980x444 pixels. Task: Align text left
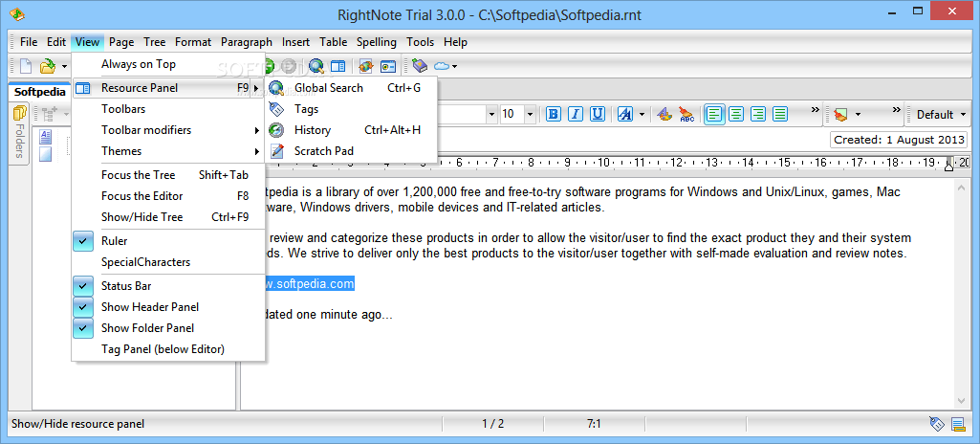(715, 114)
